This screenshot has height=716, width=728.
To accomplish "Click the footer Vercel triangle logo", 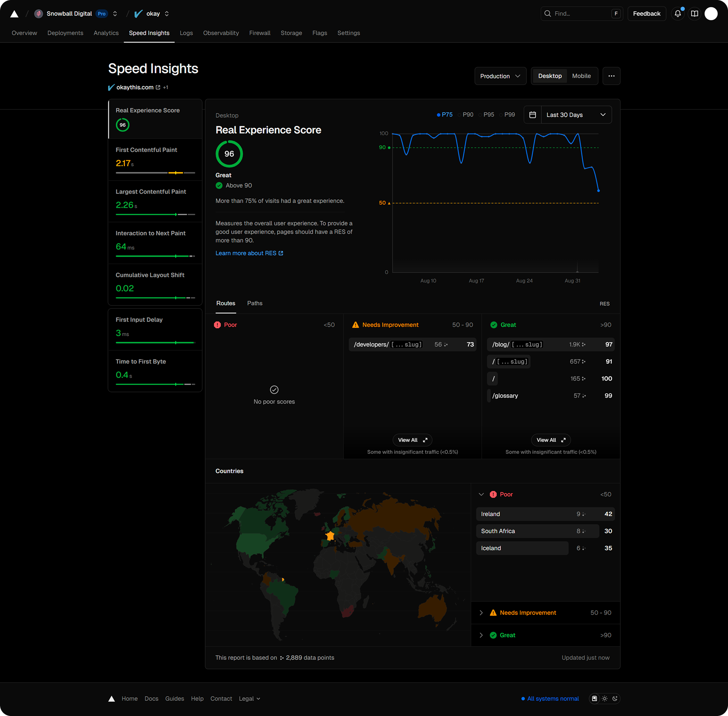I will pos(111,699).
